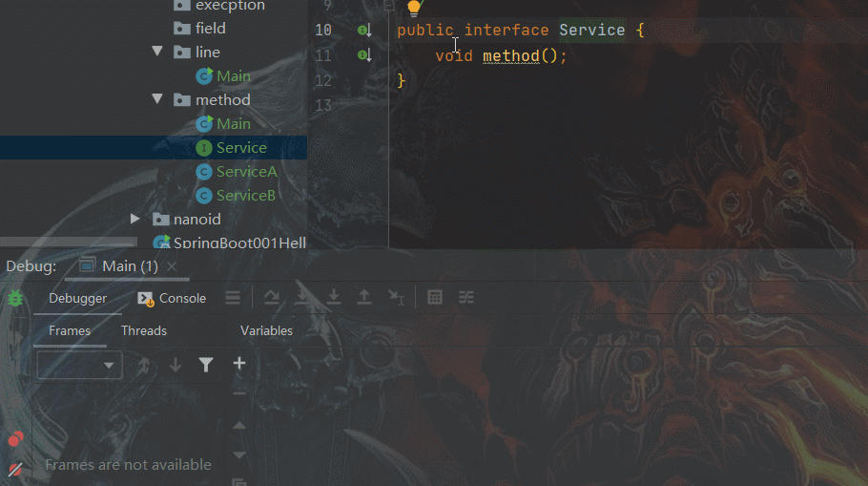The image size is (868, 486).
Task: Click the 'interface' keyword in editor
Action: pos(506,30)
